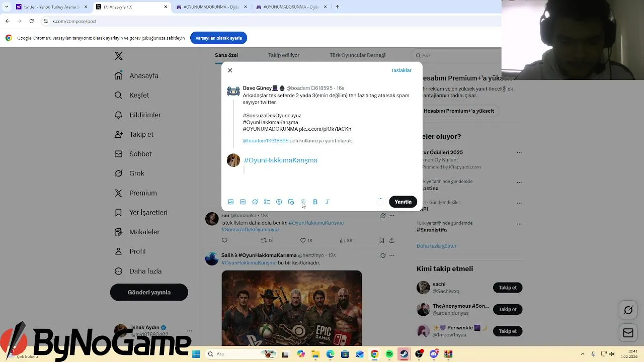
Task: Follow TheAnonymous with Takip et
Action: (508, 309)
